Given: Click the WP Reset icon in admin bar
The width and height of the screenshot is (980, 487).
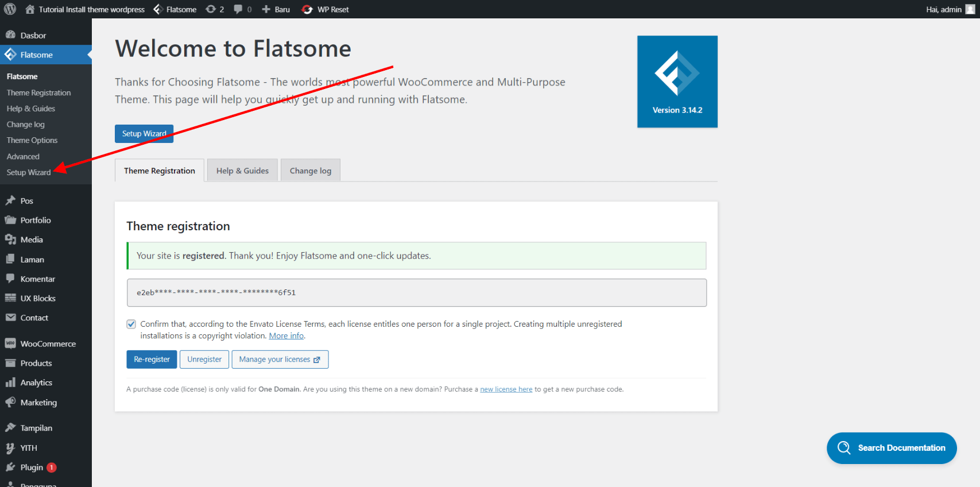Looking at the screenshot, I should 308,9.
